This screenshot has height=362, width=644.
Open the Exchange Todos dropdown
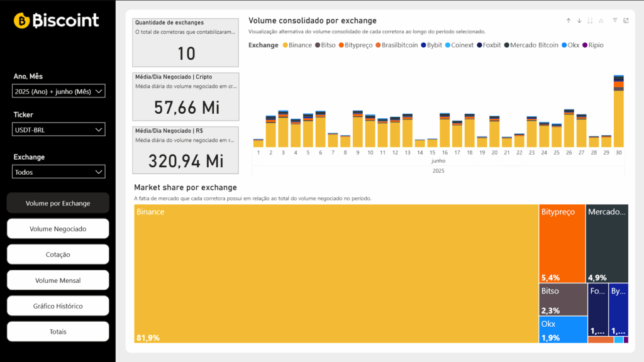(x=58, y=172)
